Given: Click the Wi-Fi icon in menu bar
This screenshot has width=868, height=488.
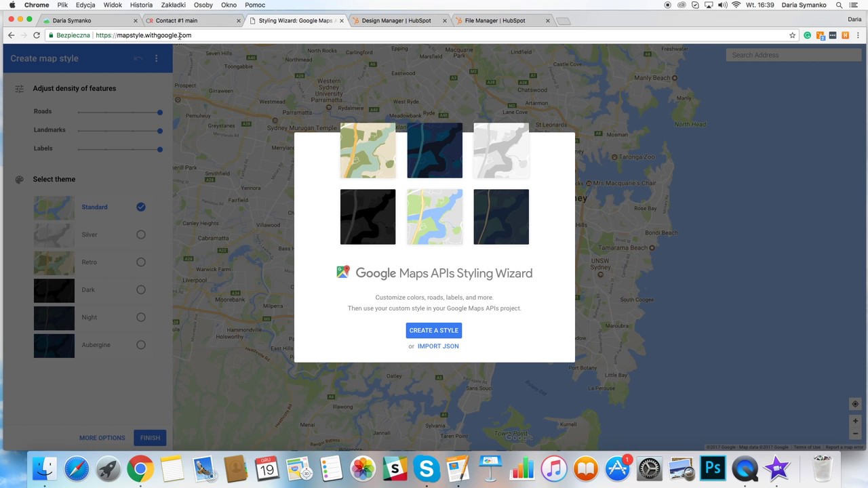Looking at the screenshot, I should click(736, 5).
